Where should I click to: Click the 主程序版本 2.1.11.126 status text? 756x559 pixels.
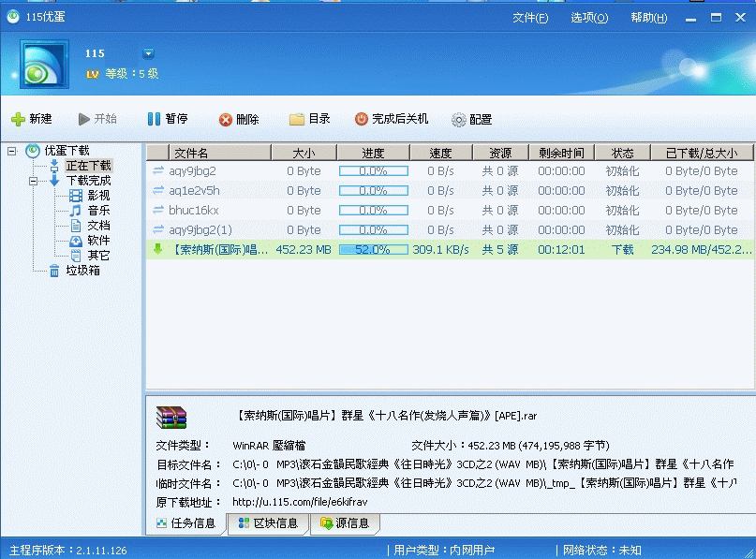[x=68, y=551]
